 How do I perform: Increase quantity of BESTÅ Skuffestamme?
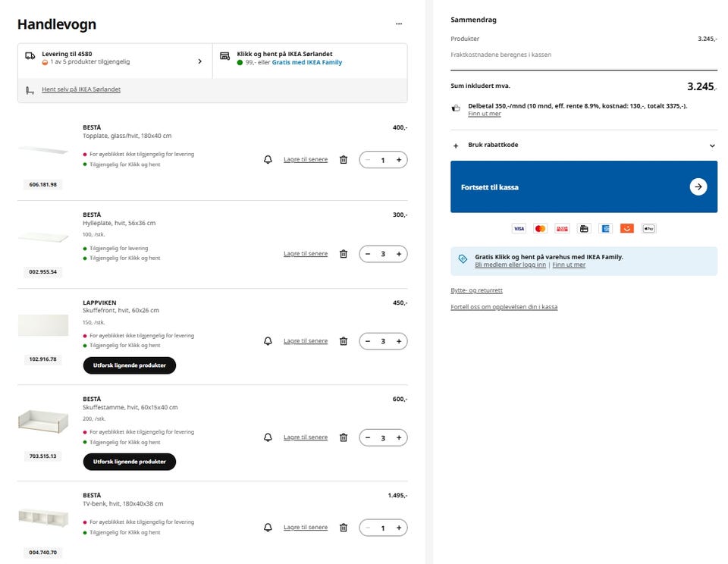click(399, 437)
